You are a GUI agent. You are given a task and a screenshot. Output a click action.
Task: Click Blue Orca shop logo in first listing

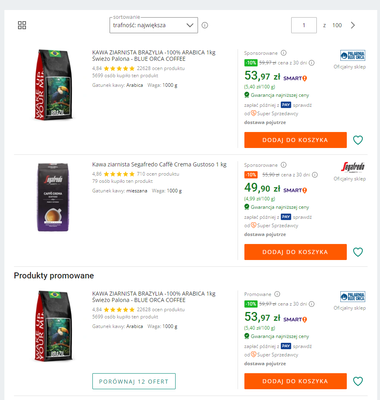pyautogui.click(x=353, y=55)
